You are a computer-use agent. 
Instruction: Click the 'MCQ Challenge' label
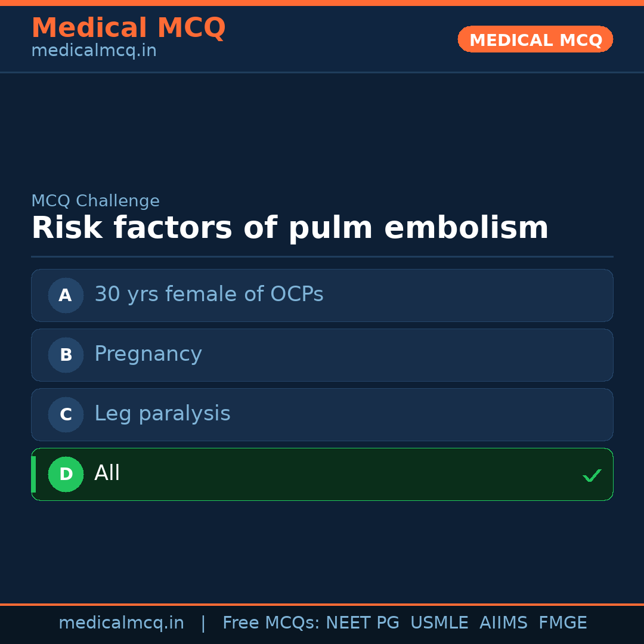(x=95, y=201)
